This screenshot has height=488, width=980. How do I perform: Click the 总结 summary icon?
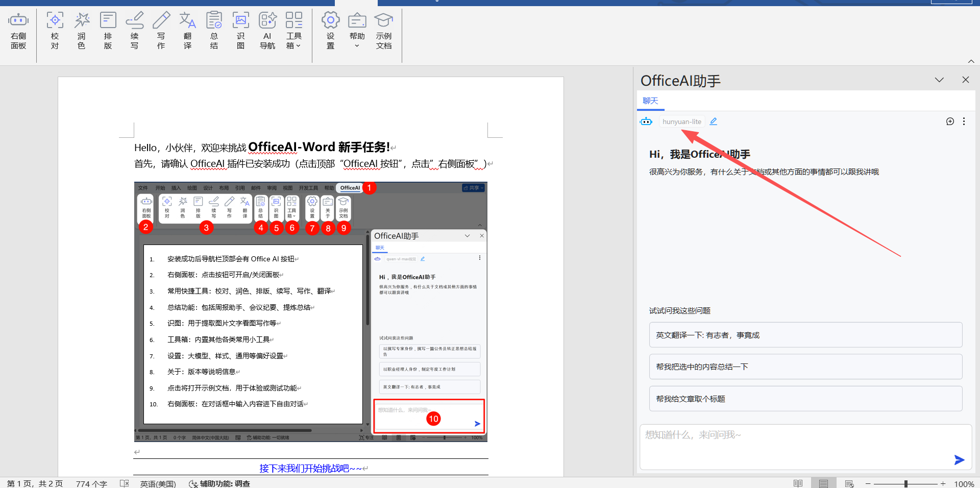(x=214, y=31)
